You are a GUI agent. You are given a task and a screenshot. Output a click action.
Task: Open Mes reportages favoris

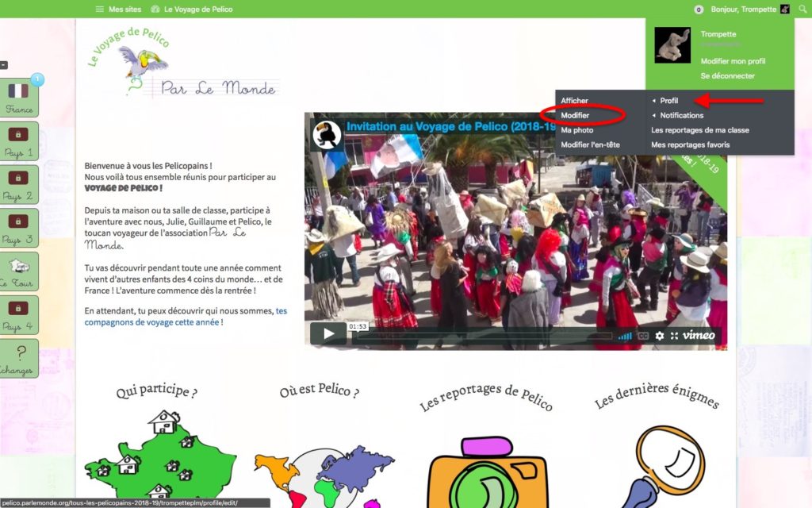691,144
